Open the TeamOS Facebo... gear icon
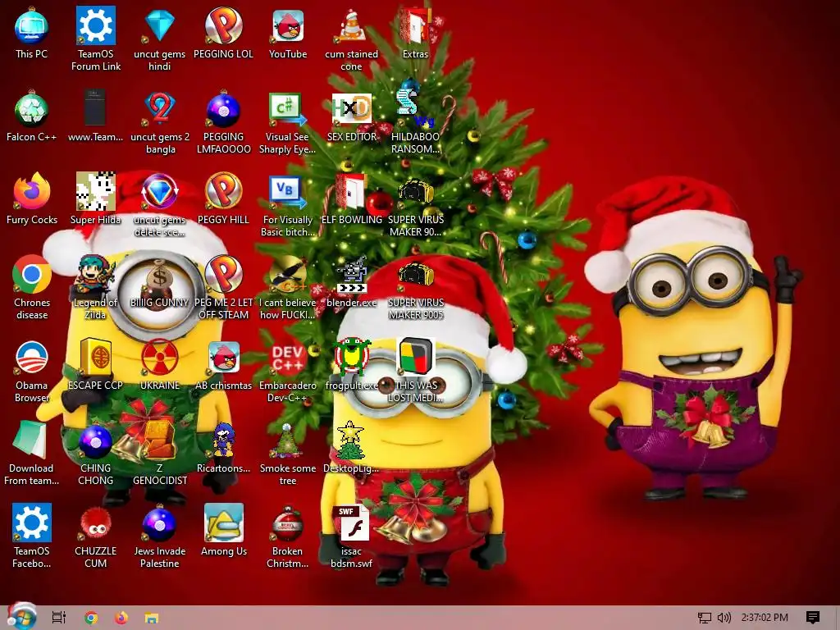Screen dimensions: 840x630 (x=32, y=536)
